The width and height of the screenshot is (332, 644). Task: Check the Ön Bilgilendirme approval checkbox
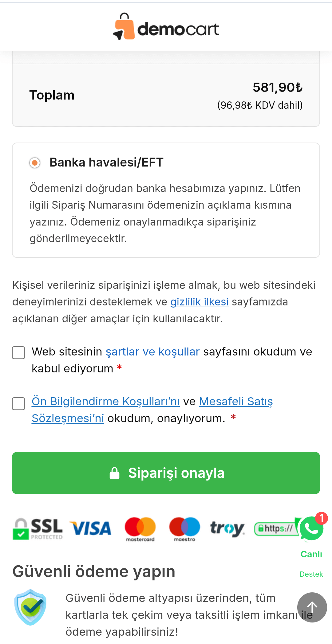18,404
